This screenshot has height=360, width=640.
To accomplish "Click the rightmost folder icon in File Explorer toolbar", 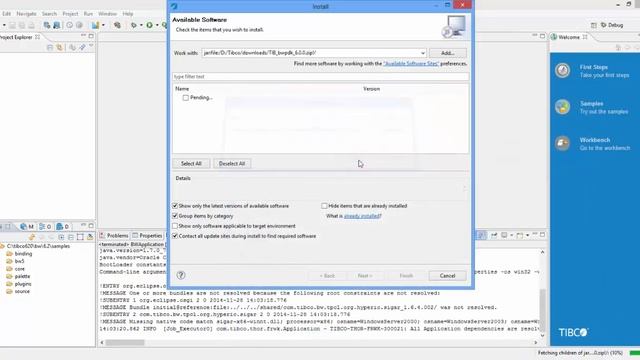I will coord(90,237).
